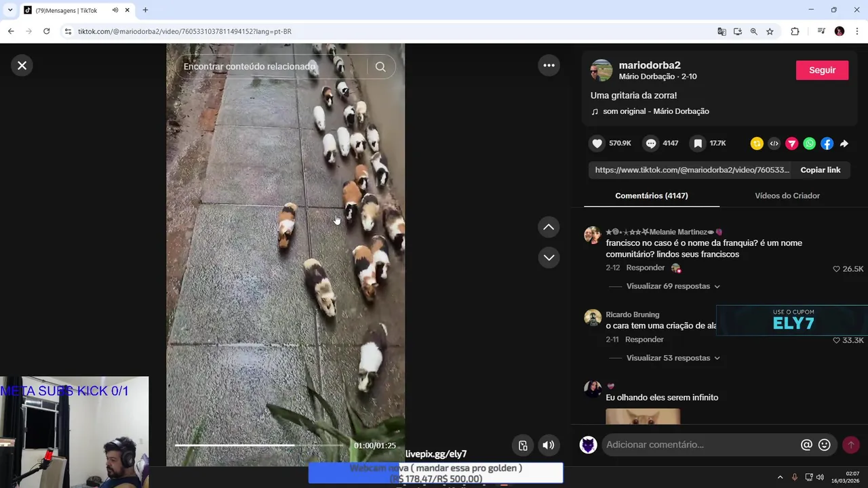Open the Translate page icon in address bar
Viewport: 868px width, 488px height.
[722, 31]
